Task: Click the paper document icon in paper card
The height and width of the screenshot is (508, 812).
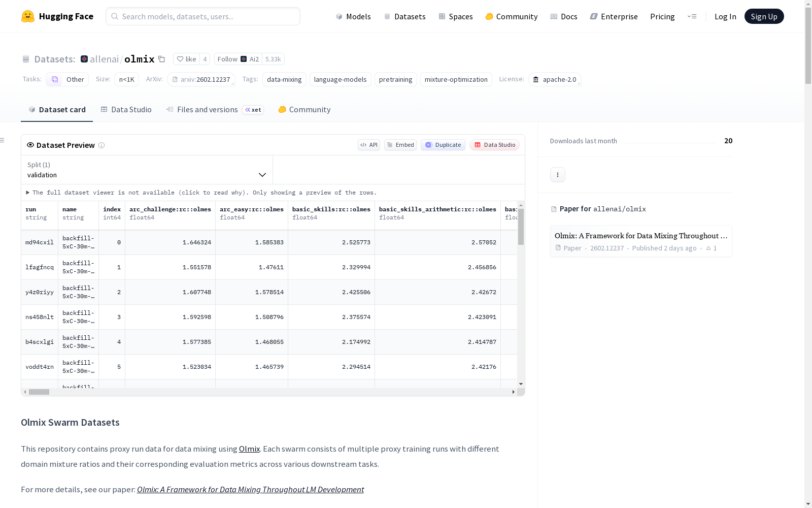Action: 558,248
